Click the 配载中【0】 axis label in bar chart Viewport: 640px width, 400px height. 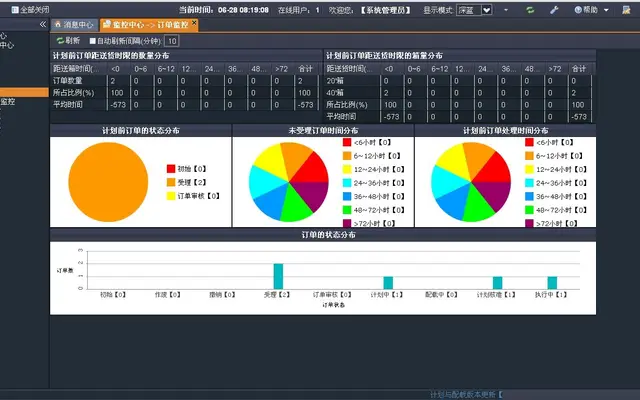click(x=441, y=295)
